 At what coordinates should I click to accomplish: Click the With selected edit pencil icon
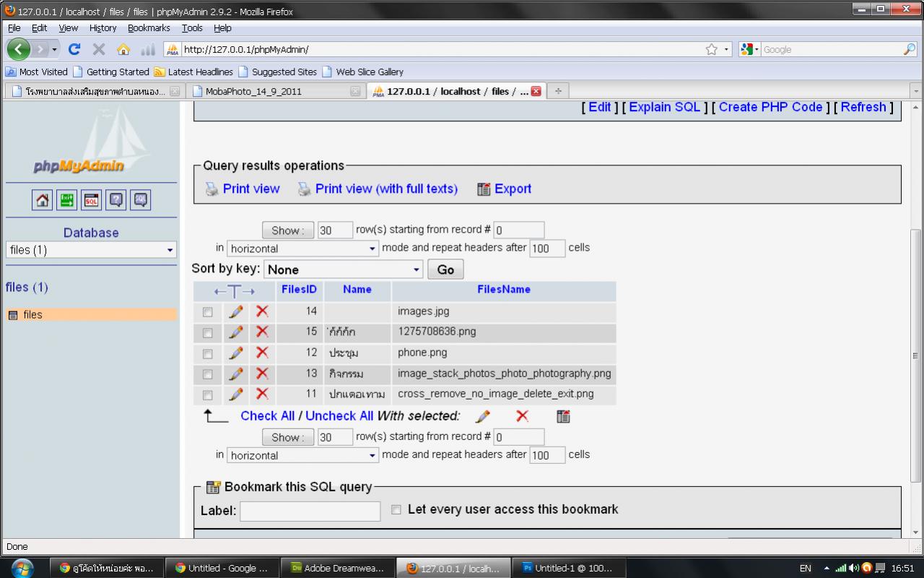point(483,416)
